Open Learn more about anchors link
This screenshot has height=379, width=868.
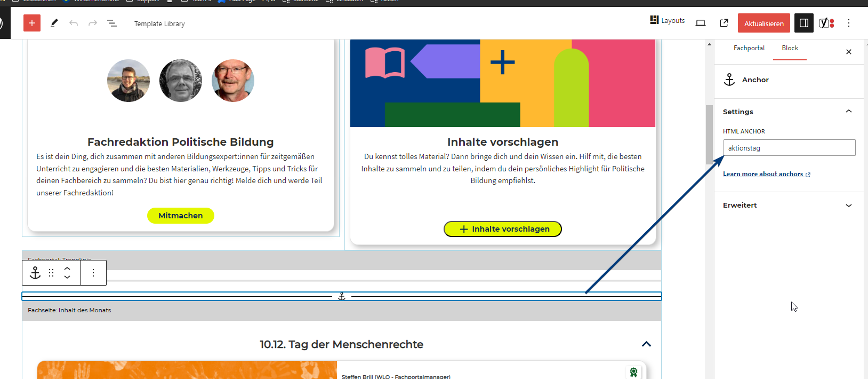[763, 174]
